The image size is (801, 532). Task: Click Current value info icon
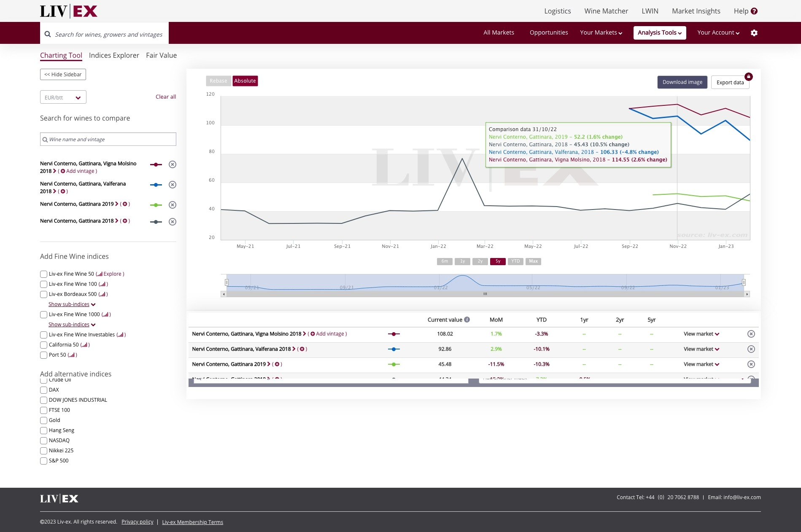[x=467, y=320]
